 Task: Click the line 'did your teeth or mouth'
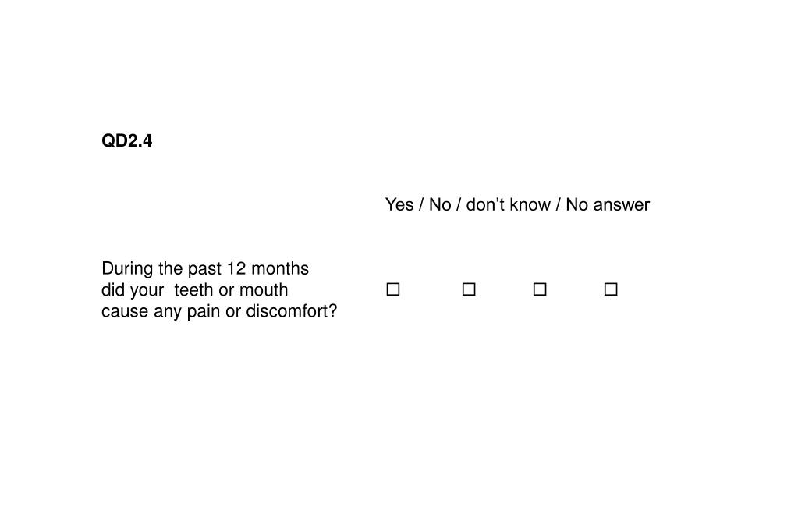click(195, 289)
